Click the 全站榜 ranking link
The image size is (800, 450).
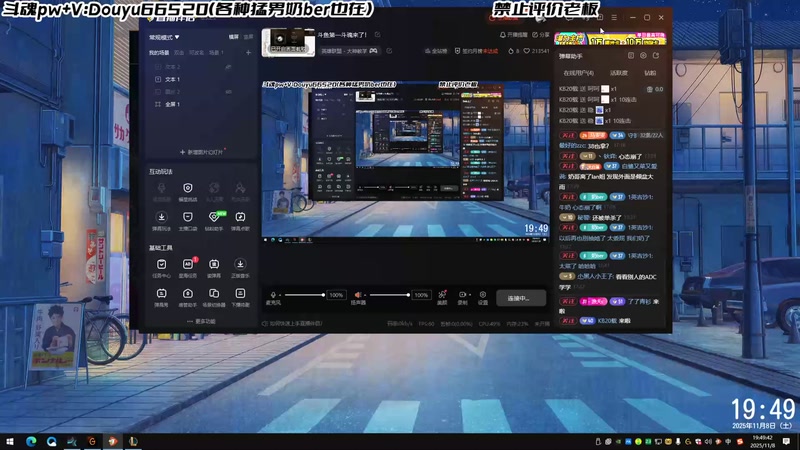point(436,51)
